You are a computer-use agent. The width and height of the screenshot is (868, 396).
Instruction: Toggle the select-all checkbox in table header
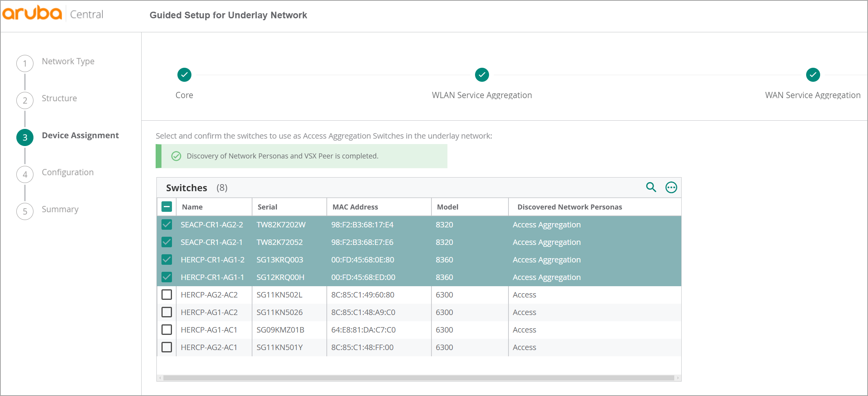167,207
